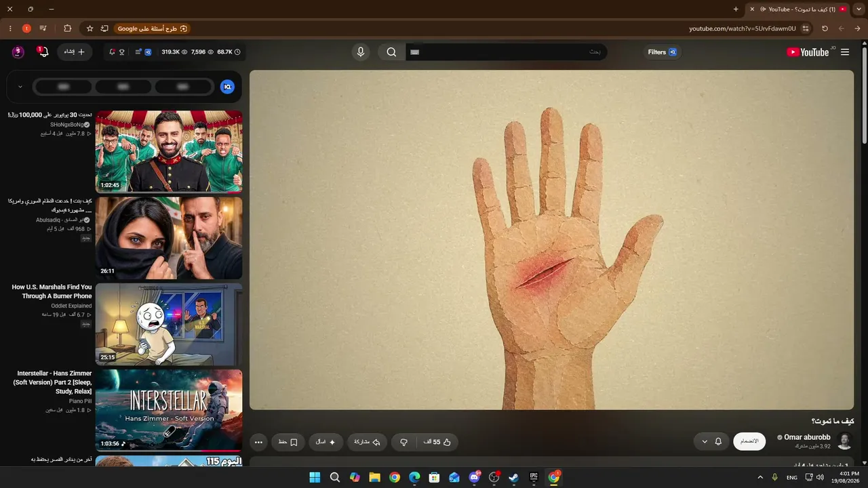This screenshot has height=488, width=868.
Task: Open the SHoNgxBoNg 1:02:45 video thumbnail
Action: 169,152
